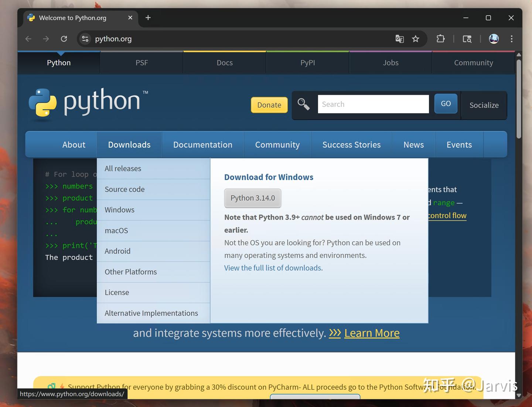Screen dimensions: 532x407
Task: Open the Socialize menu
Action: (484, 105)
